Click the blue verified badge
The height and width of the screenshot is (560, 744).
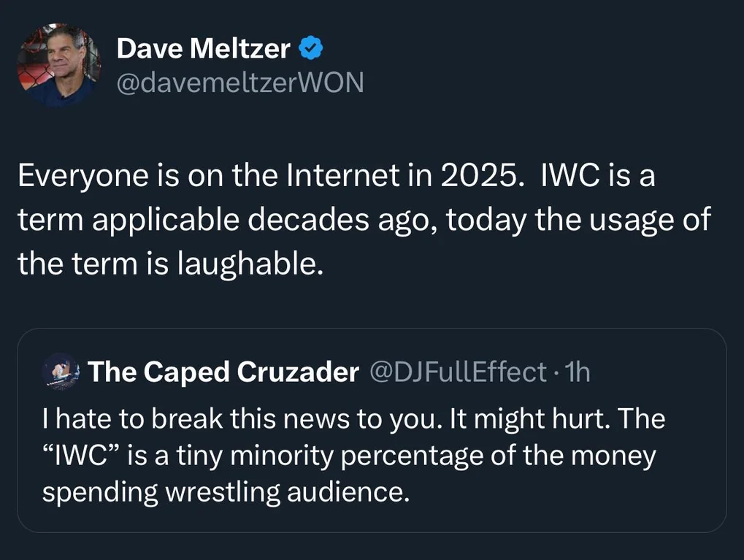[312, 50]
